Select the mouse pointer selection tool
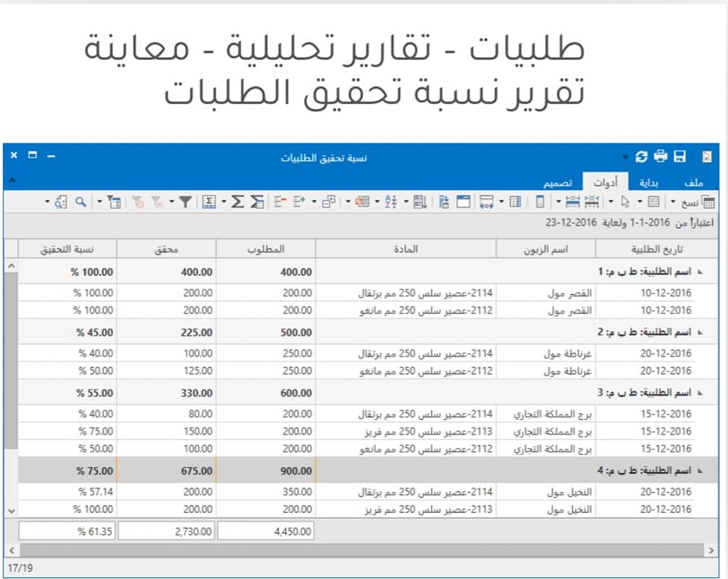 625,202
